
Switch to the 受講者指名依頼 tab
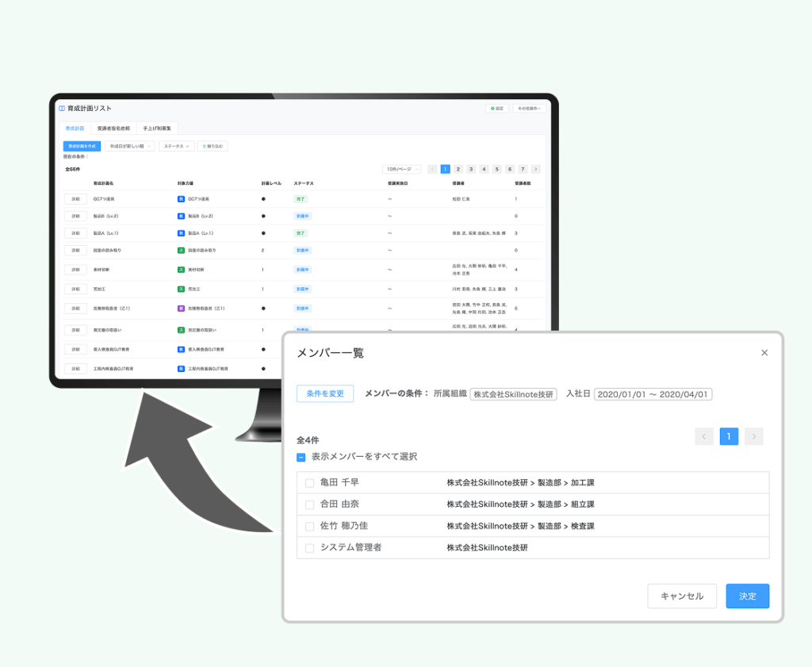(x=113, y=128)
